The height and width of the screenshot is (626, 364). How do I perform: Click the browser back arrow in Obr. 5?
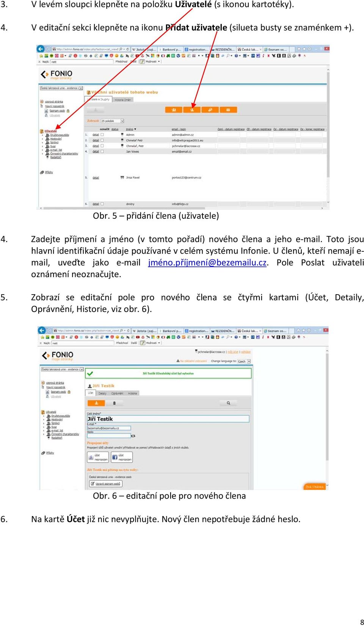(41, 49)
